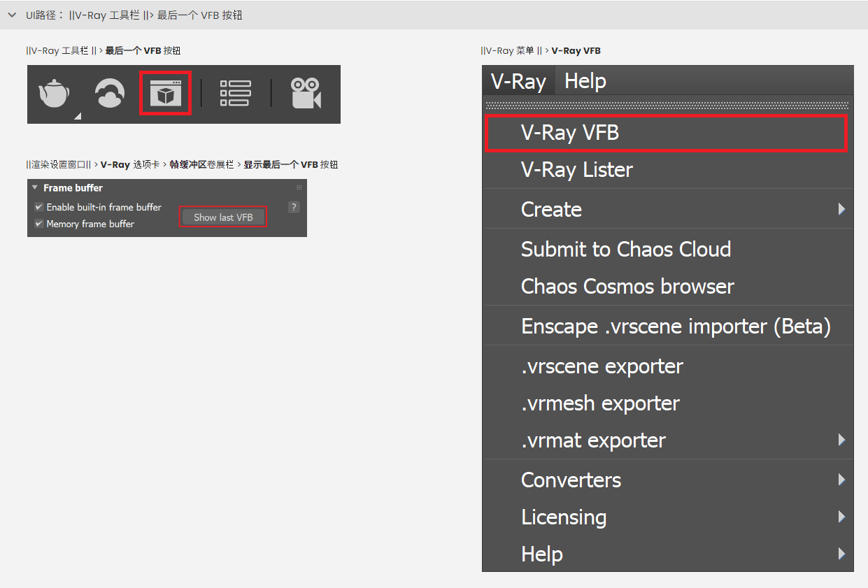Click the question mark help button
This screenshot has width=868, height=588.
tap(294, 207)
